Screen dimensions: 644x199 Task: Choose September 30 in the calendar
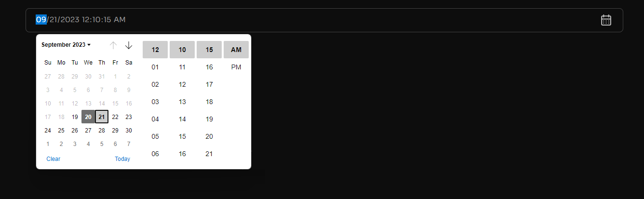129,130
